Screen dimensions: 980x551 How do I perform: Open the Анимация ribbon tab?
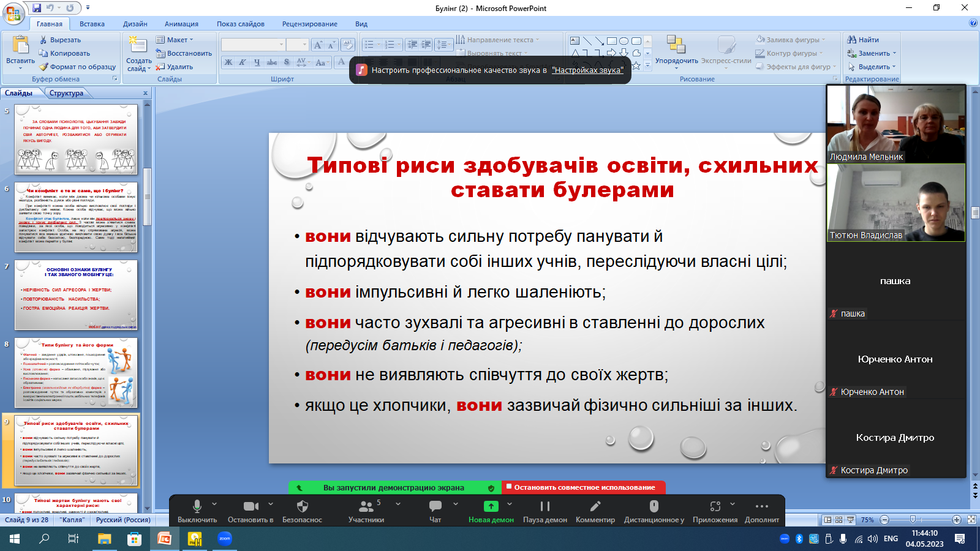click(181, 24)
